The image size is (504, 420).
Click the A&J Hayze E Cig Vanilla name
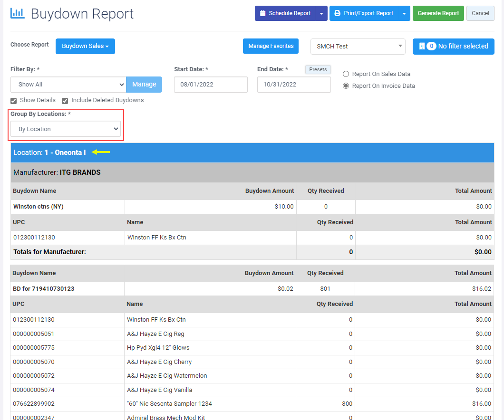pos(159,390)
